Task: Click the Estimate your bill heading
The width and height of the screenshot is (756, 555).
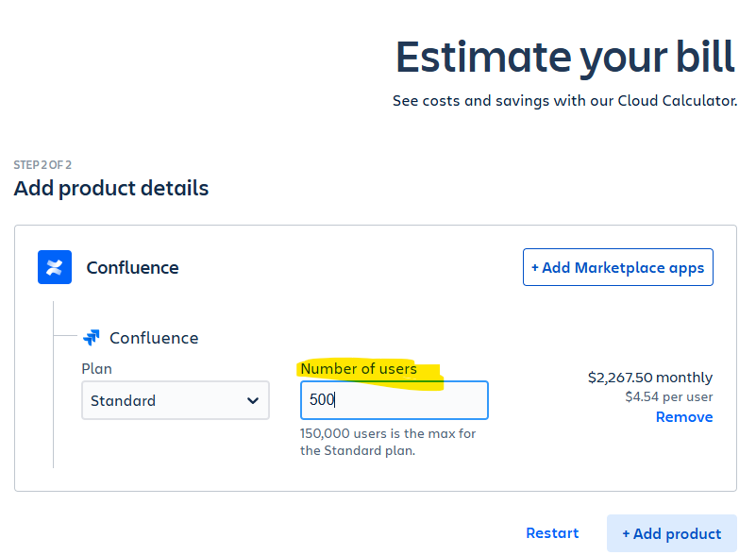Action: [564, 58]
